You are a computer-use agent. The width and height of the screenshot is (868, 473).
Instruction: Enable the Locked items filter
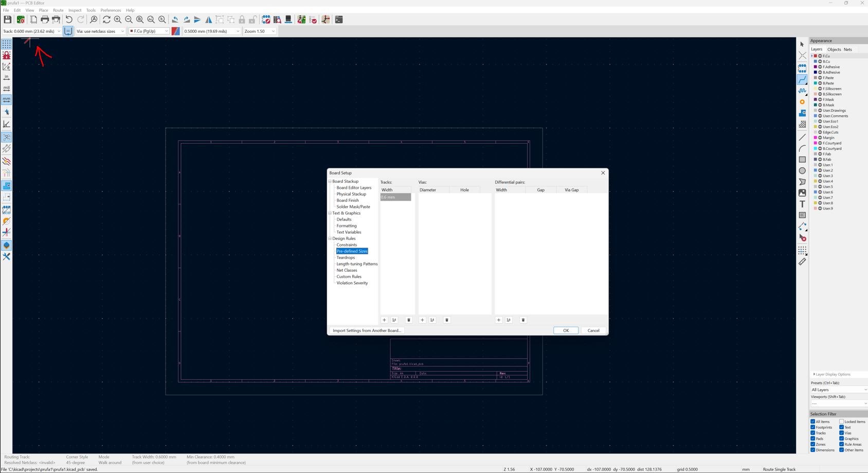click(842, 422)
